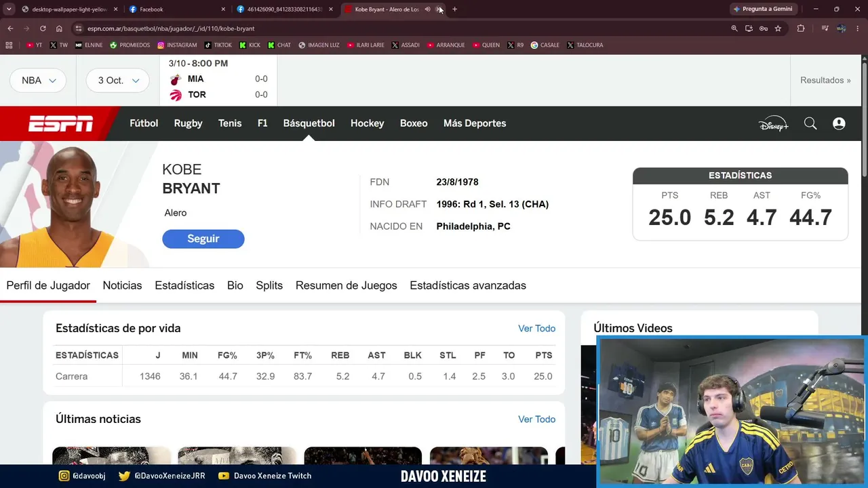Open the ESPN search magnifier
This screenshot has width=868, height=488.
[x=810, y=123]
